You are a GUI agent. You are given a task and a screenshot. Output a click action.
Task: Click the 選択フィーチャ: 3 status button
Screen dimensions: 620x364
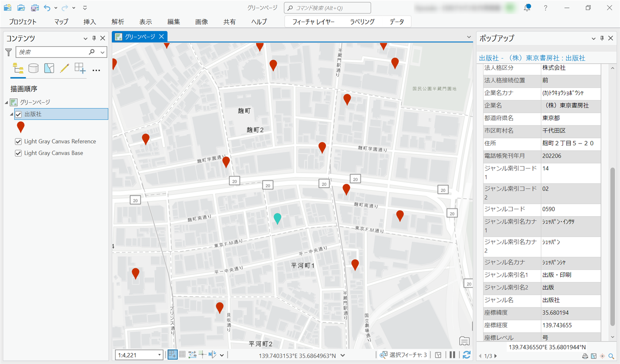click(403, 355)
